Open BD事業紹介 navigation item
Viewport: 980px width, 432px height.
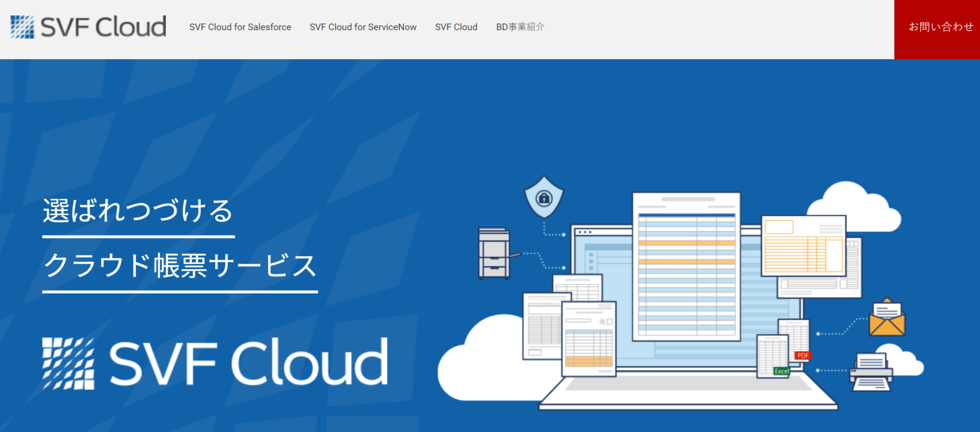(520, 27)
